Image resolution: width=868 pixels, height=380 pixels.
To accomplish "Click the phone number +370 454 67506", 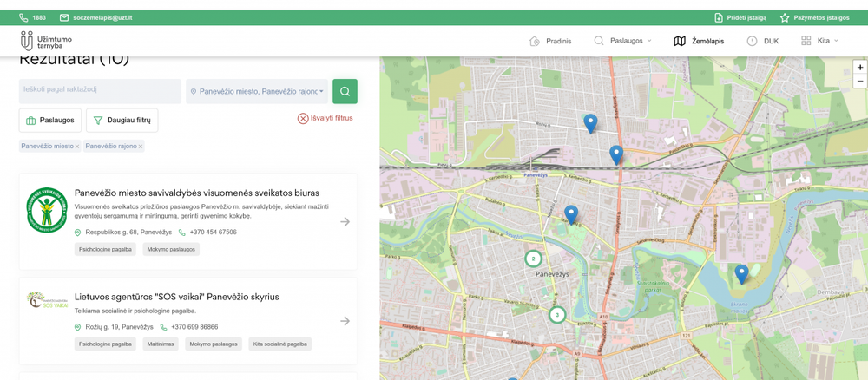I will point(214,233).
